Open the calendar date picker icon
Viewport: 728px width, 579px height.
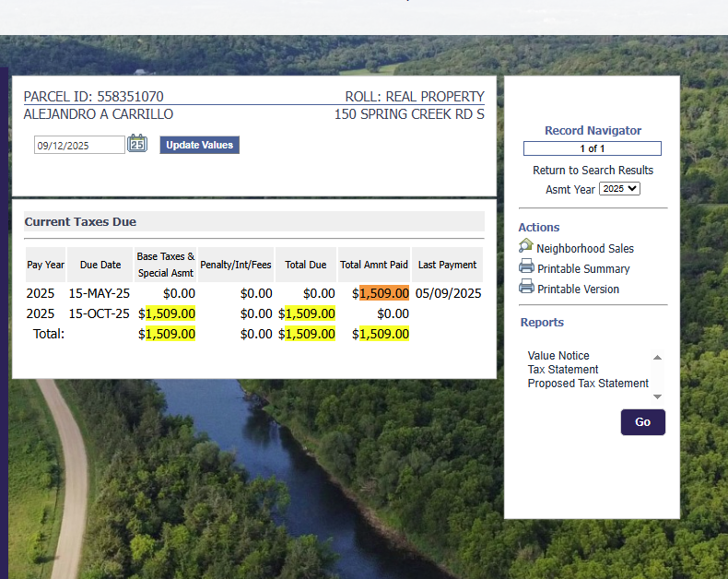136,144
